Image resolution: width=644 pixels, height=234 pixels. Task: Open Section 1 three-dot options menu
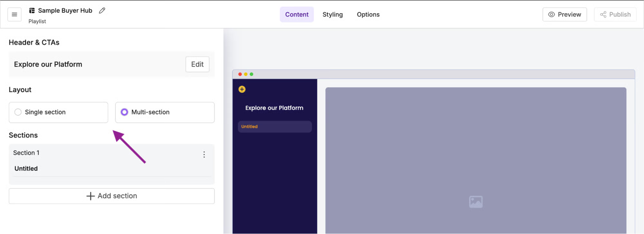click(204, 154)
